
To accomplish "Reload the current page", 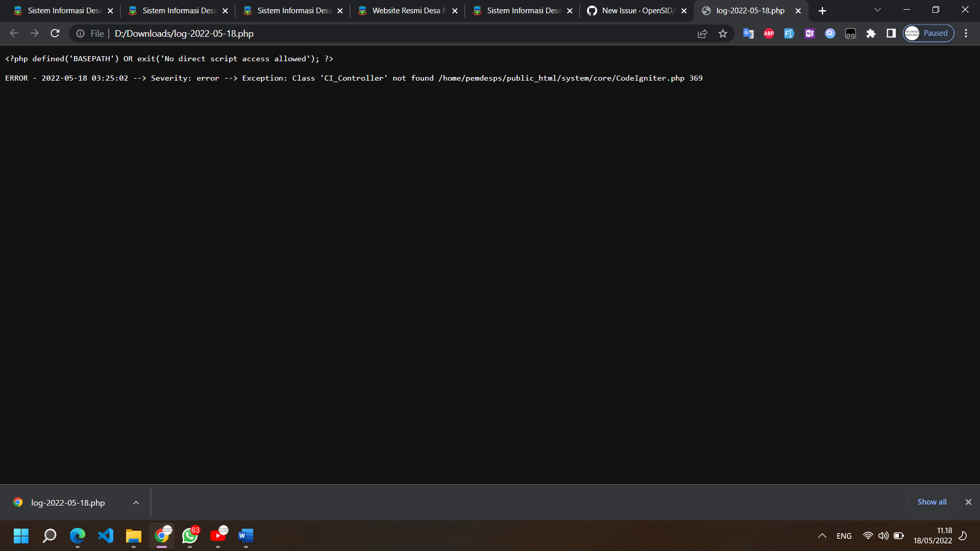I will 55,33.
